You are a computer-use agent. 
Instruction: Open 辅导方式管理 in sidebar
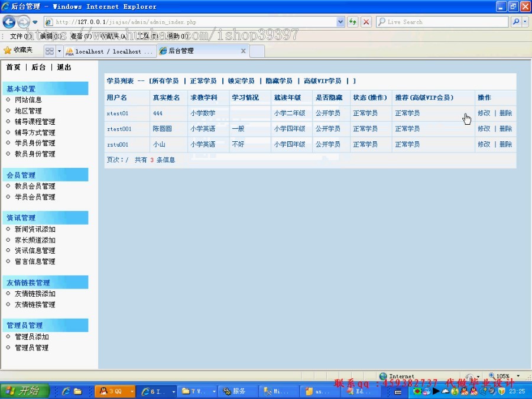tap(35, 132)
